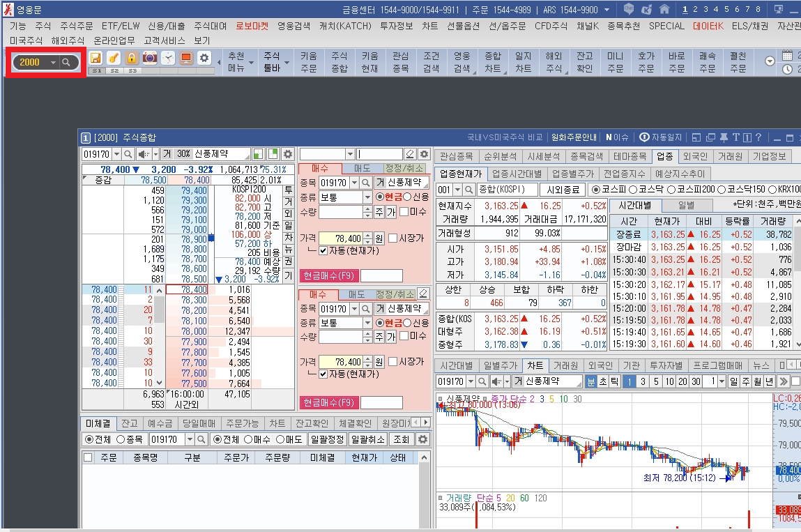Click the pin icon in 주식종합 title bar

[x=724, y=137]
